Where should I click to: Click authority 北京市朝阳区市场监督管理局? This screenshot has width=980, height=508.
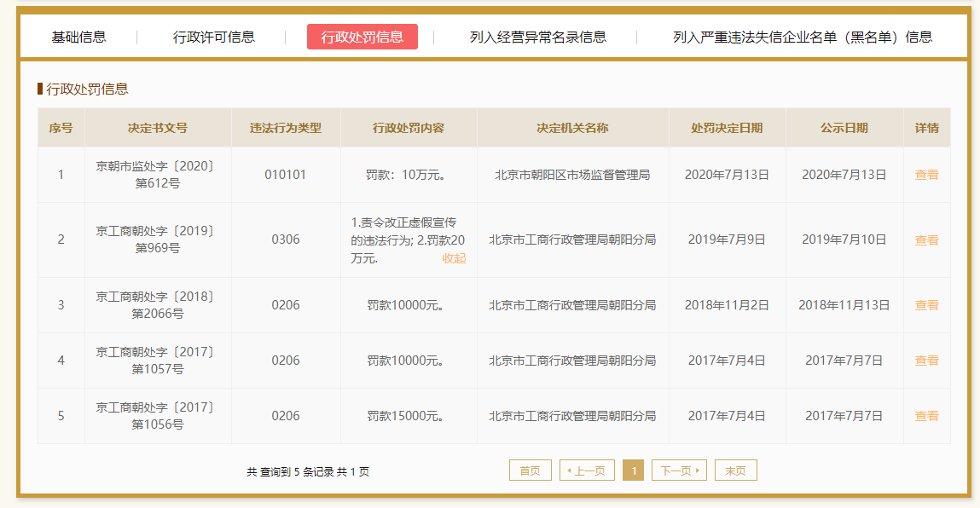(572, 175)
